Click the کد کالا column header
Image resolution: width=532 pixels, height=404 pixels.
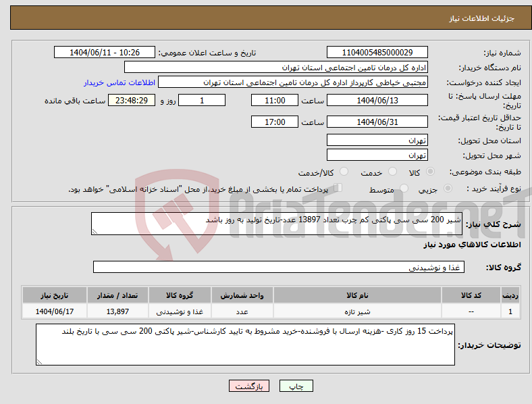point(471,295)
